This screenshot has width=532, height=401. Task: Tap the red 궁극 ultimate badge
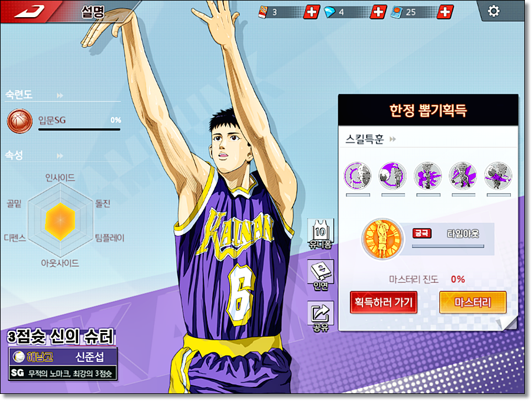[x=421, y=233]
